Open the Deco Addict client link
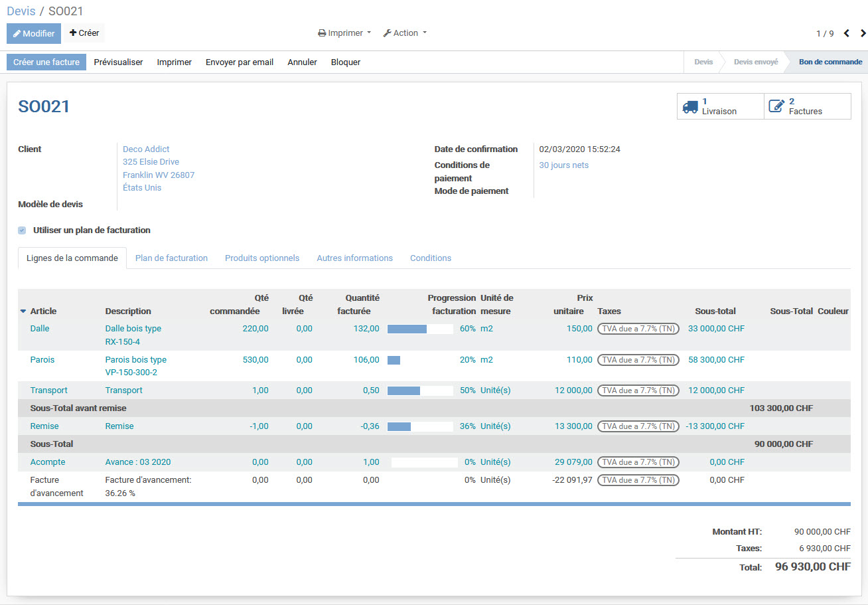 pyautogui.click(x=146, y=149)
